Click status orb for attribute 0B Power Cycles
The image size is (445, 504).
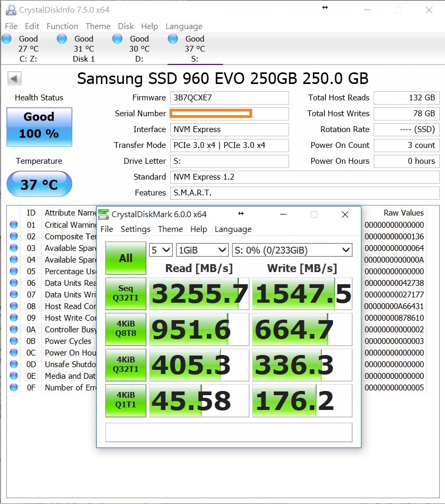14,341
